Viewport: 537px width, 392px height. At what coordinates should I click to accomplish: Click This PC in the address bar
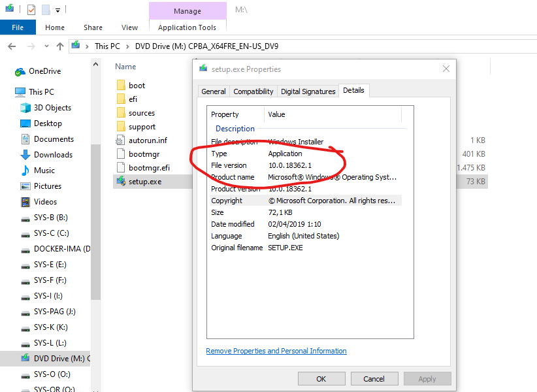click(107, 46)
